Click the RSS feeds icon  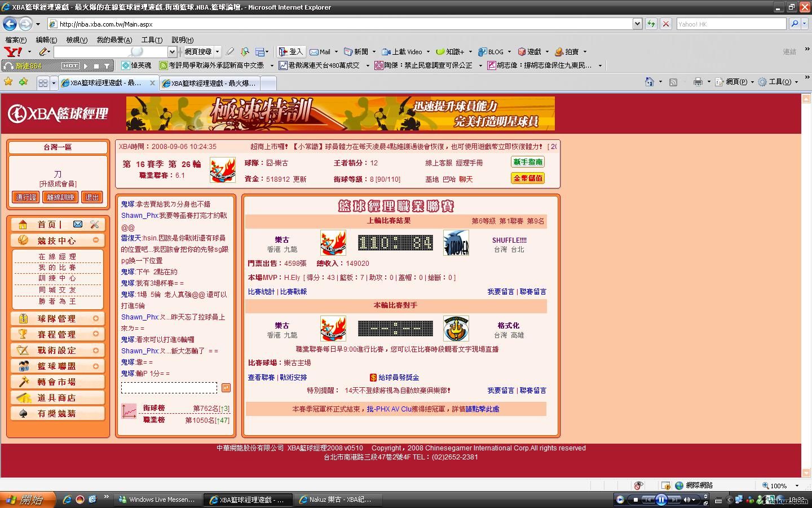[x=673, y=82]
